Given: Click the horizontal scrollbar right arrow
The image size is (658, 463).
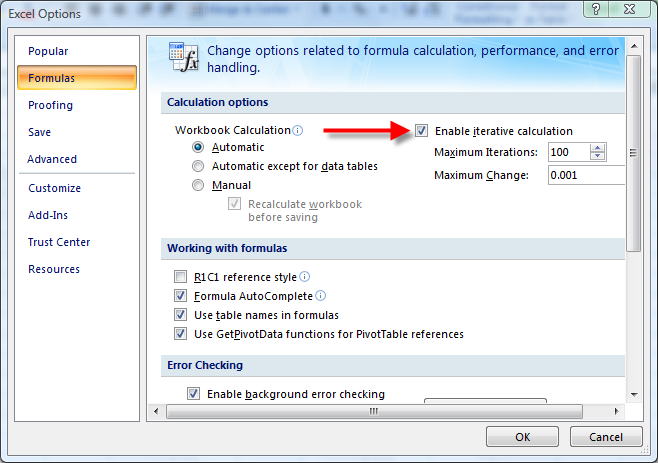Looking at the screenshot, I should [616, 411].
